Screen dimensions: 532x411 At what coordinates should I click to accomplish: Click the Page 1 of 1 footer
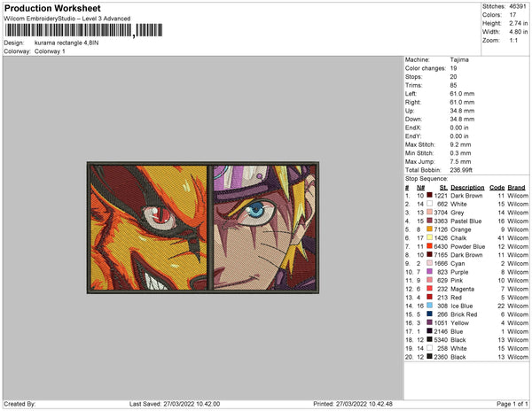coord(512,404)
